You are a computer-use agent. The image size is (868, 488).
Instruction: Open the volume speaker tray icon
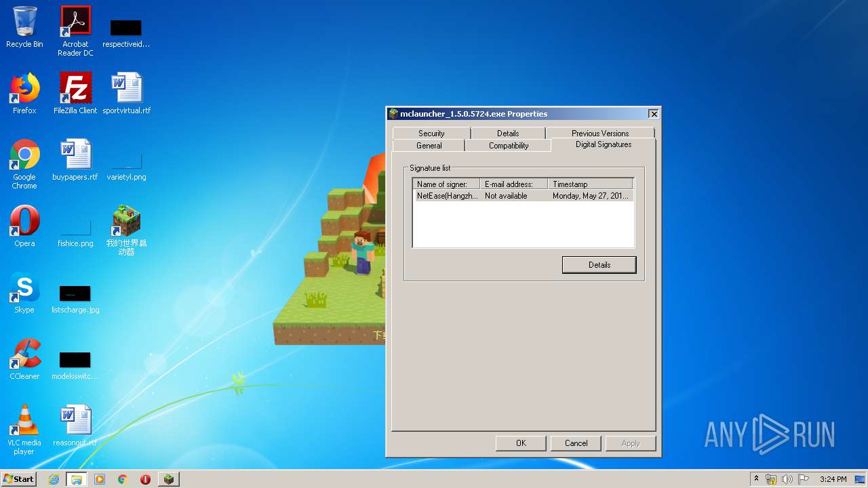pyautogui.click(x=787, y=479)
